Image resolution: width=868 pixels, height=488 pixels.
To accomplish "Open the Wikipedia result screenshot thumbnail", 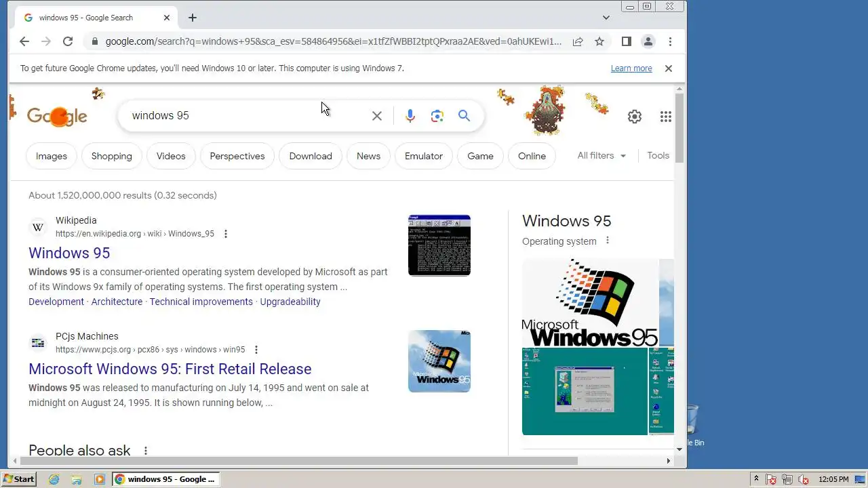I will tap(439, 245).
